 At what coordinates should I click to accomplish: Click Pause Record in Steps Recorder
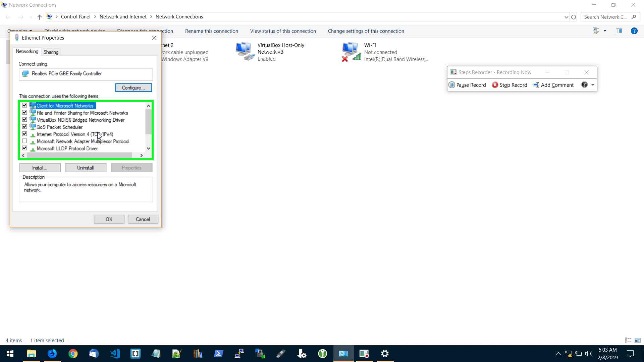[467, 85]
